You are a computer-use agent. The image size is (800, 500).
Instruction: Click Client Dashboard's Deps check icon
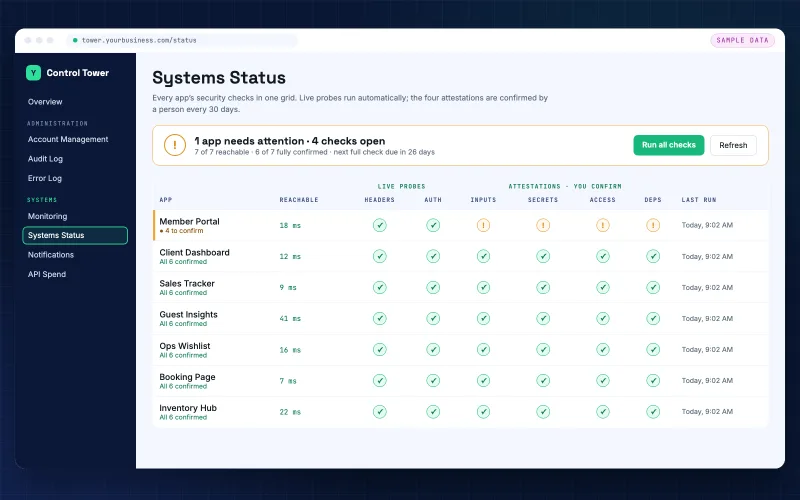click(x=653, y=256)
